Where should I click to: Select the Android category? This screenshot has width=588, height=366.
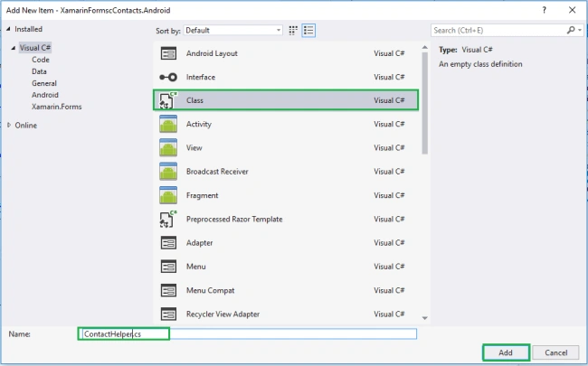[x=45, y=95]
